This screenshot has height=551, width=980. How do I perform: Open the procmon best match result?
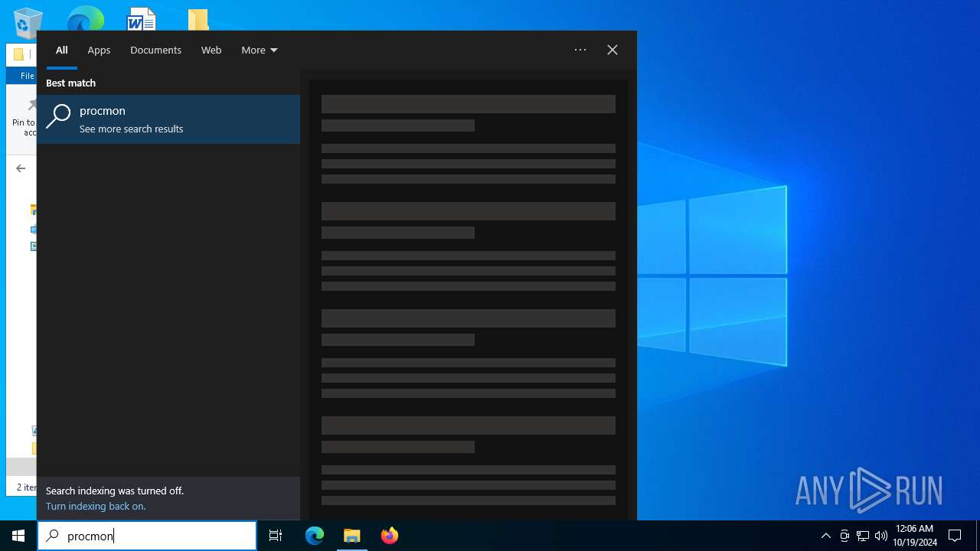(x=168, y=119)
